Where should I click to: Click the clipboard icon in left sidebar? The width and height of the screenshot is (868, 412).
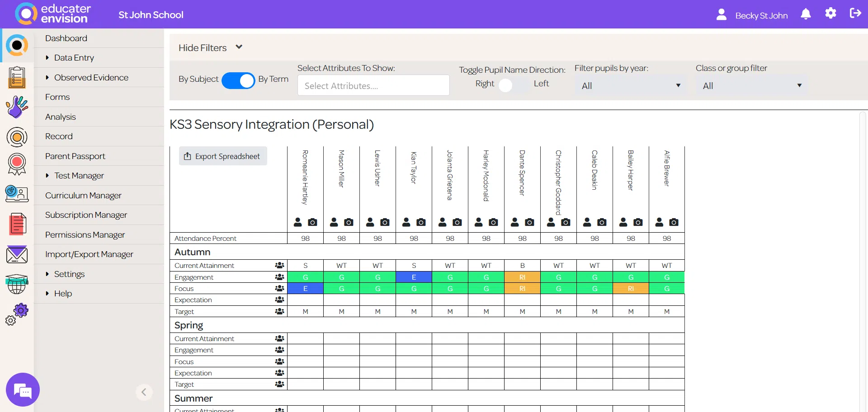pos(17,77)
